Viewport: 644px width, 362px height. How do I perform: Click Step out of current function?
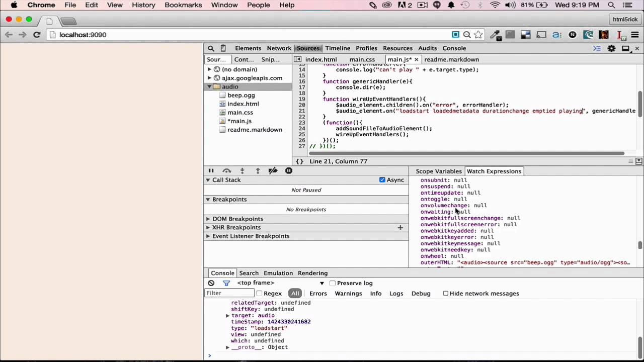tap(258, 171)
